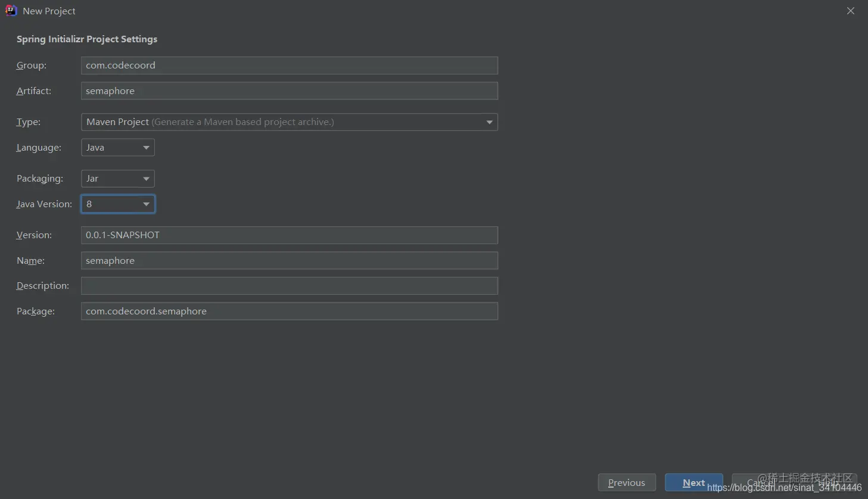The width and height of the screenshot is (868, 499).
Task: Open the Java Version dropdown showing 8
Action: click(118, 204)
